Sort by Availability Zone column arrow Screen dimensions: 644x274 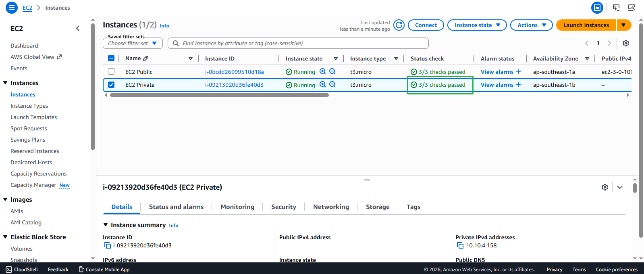pyautogui.click(x=587, y=59)
